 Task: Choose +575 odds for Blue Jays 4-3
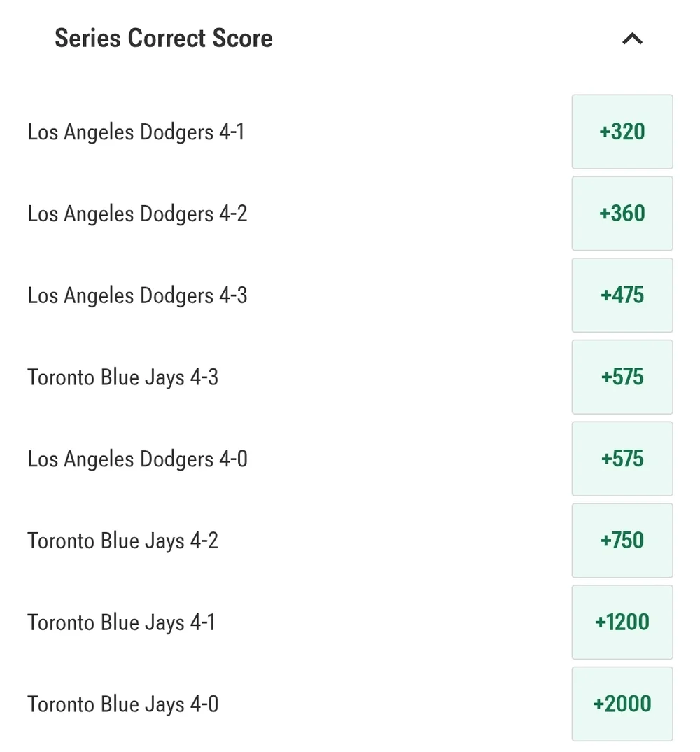point(622,377)
